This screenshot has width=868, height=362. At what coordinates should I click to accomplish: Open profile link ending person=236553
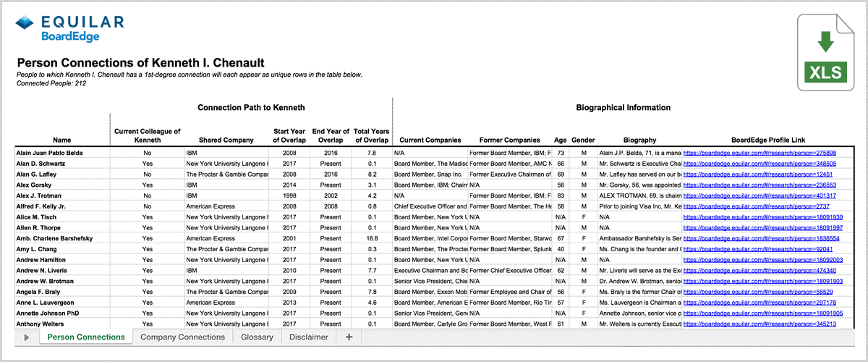(759, 185)
